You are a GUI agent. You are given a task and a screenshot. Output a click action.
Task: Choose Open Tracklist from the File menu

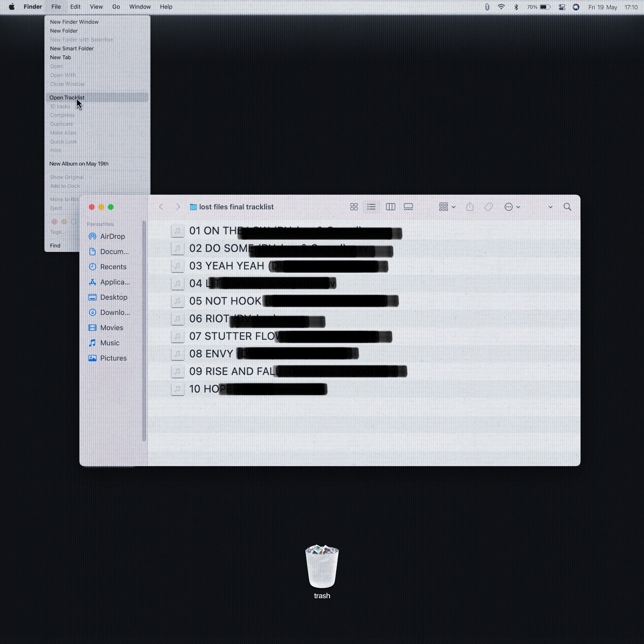(67, 98)
